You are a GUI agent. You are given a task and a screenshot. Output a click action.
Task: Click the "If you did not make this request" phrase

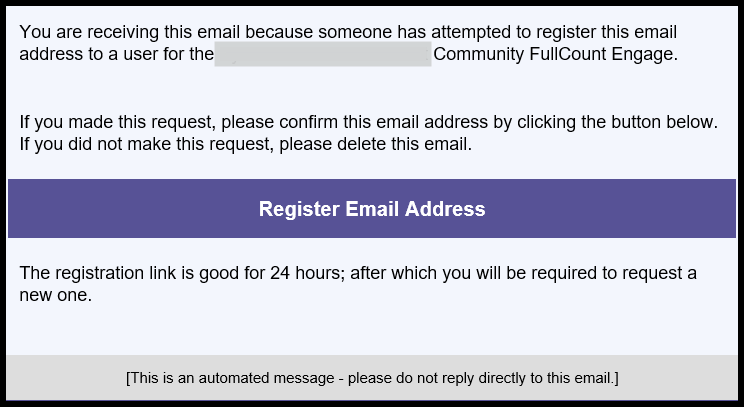pos(140,144)
